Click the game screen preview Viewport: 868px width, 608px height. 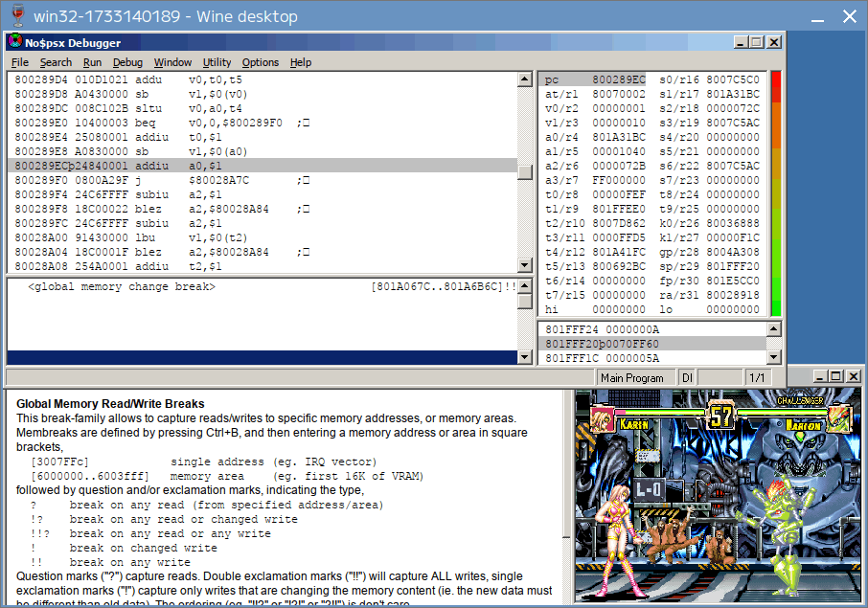coord(718,496)
